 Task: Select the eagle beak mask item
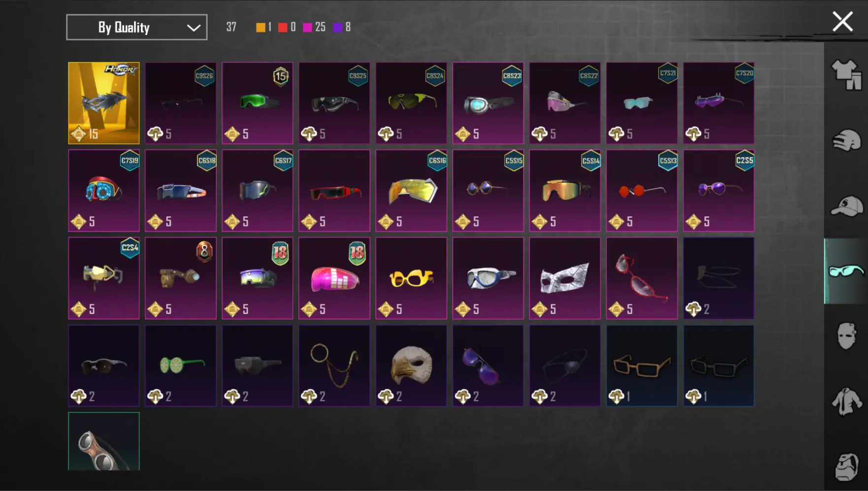[x=411, y=365]
